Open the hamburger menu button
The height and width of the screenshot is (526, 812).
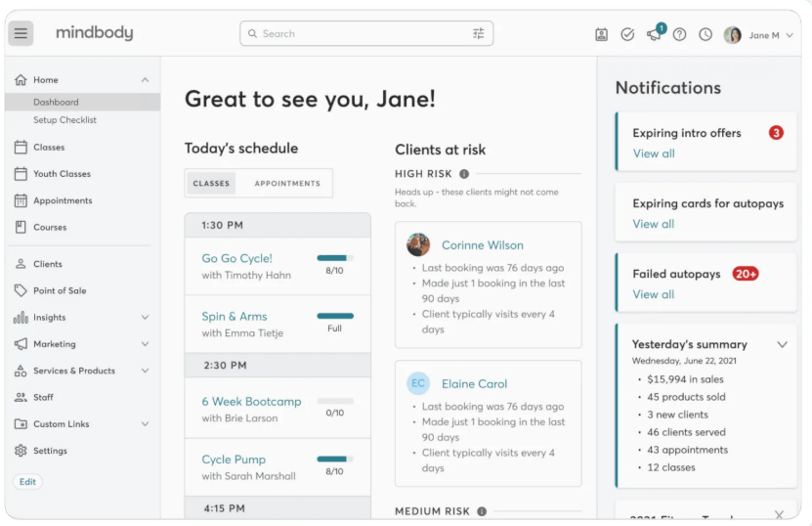(21, 33)
